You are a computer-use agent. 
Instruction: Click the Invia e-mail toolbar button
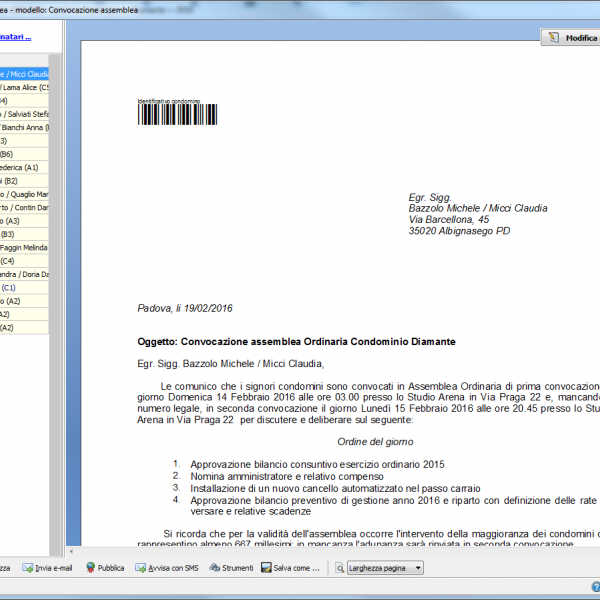(x=47, y=568)
